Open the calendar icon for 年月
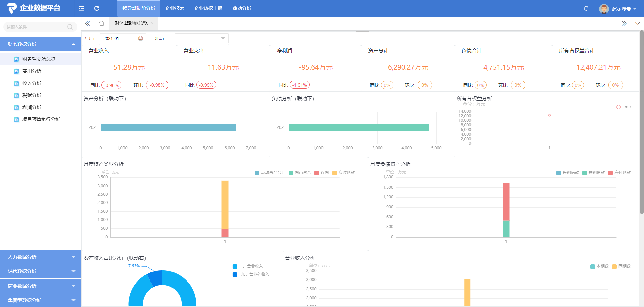The image size is (644, 307). [141, 39]
